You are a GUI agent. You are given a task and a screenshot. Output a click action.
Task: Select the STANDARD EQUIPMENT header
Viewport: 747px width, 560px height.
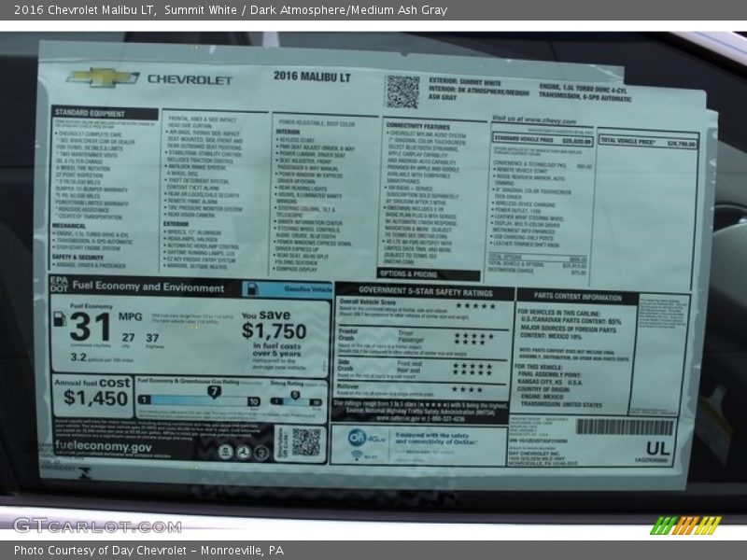[x=105, y=113]
